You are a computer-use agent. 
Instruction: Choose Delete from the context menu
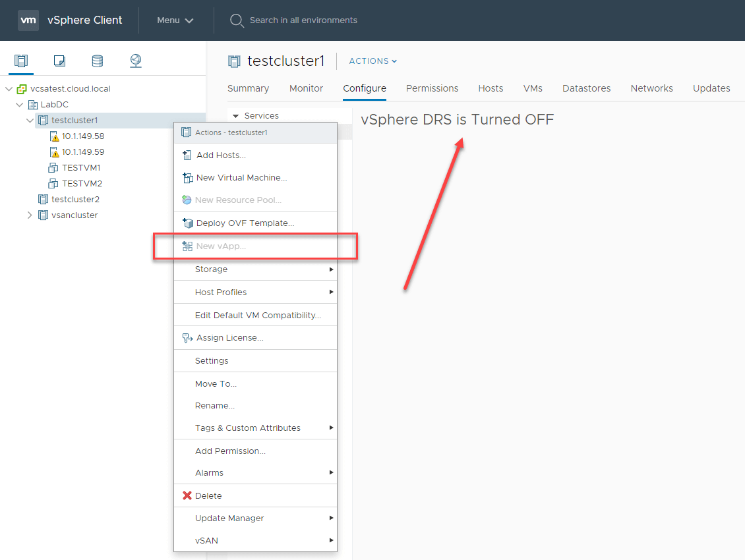click(256, 495)
